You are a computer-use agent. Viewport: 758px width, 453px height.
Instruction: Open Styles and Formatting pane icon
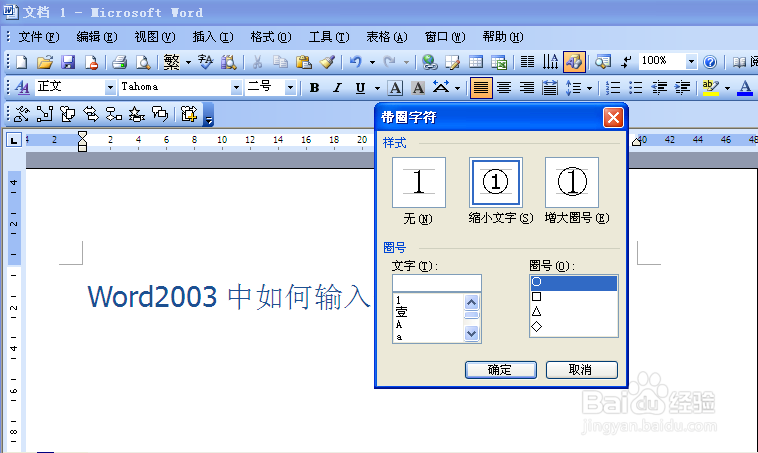(x=22, y=88)
